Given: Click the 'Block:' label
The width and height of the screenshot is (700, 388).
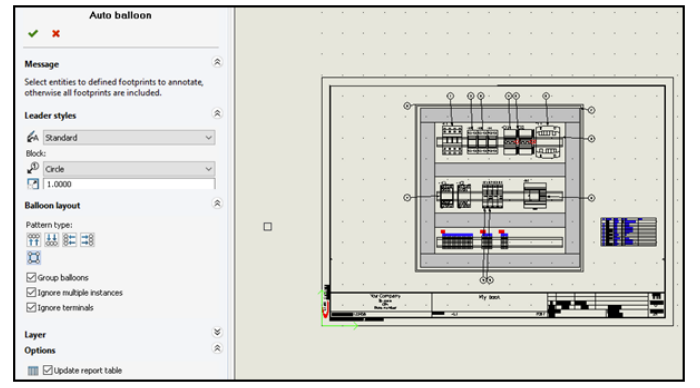Looking at the screenshot, I should pos(36,153).
